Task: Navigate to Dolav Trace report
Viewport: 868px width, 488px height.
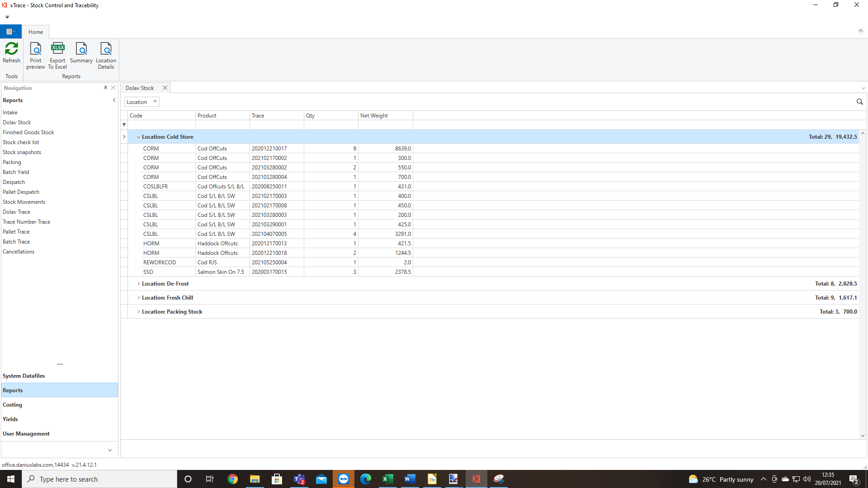Action: tap(16, 211)
